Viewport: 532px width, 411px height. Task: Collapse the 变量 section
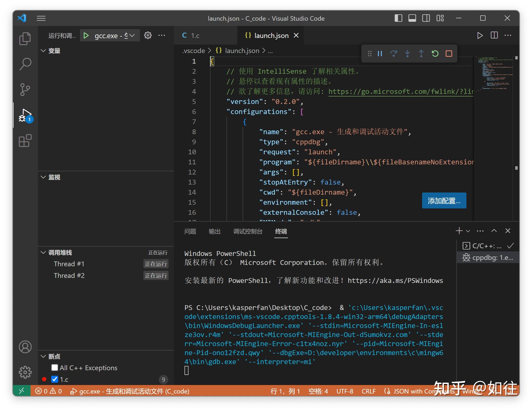(44, 51)
